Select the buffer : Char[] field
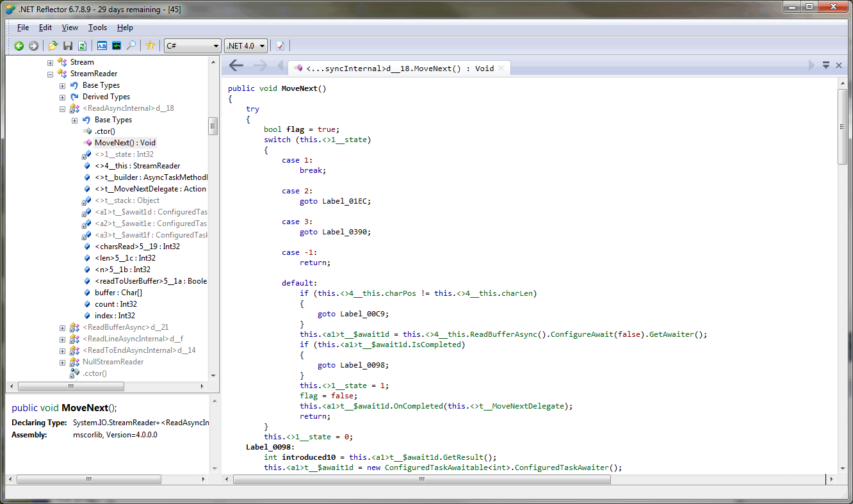The image size is (853, 504). (118, 293)
